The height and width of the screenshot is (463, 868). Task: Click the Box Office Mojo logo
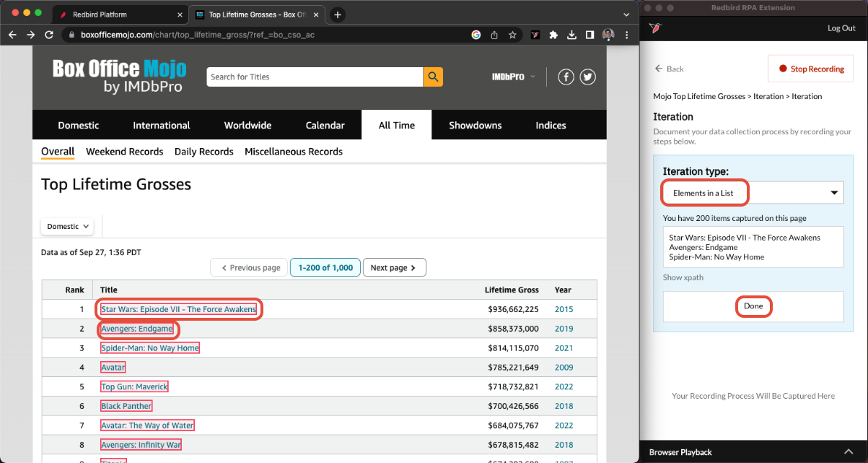(x=119, y=77)
